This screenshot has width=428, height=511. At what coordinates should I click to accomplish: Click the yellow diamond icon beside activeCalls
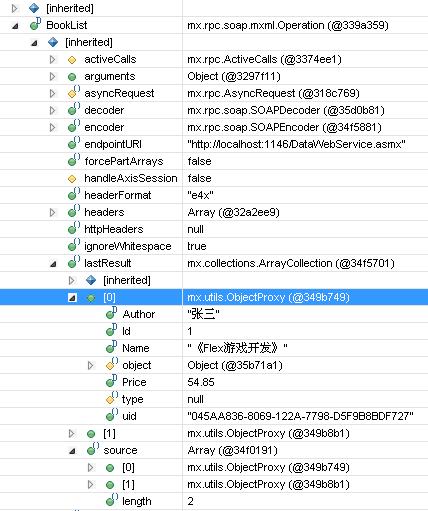[72, 60]
